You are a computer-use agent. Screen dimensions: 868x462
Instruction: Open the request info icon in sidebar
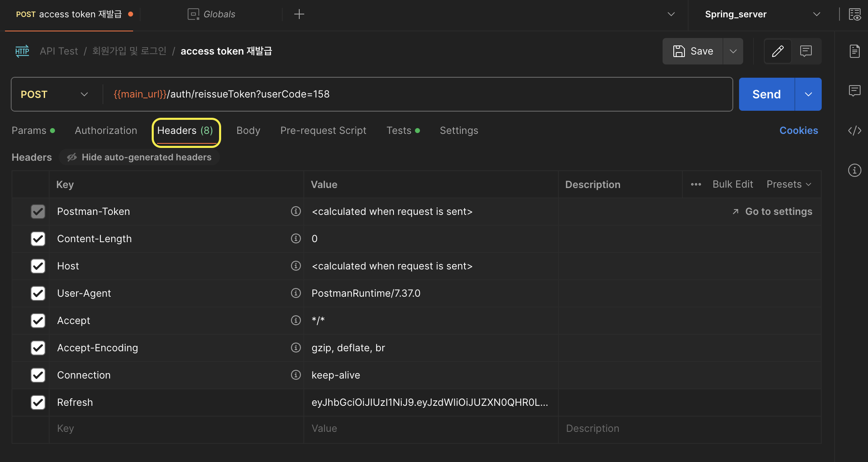(x=854, y=170)
